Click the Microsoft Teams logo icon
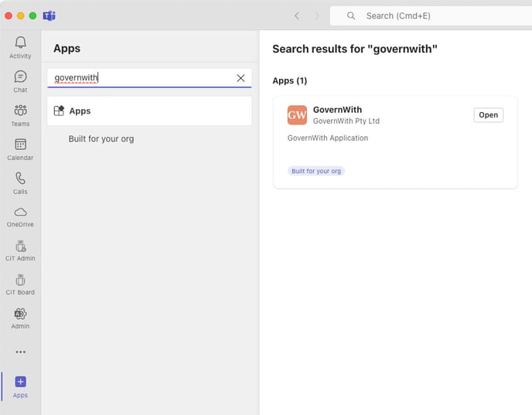Viewport: 532px width, 415px height. [49, 15]
